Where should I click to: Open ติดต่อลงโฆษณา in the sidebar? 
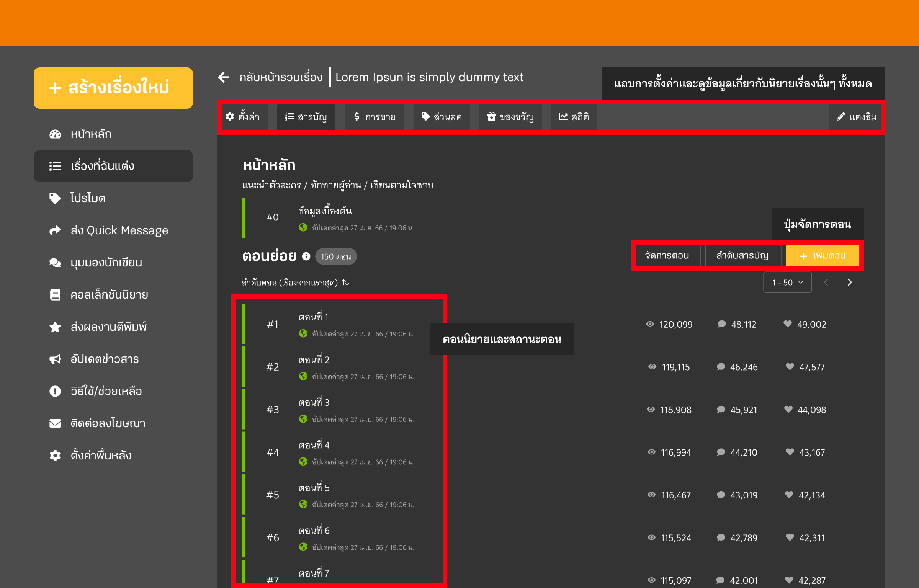(113, 423)
